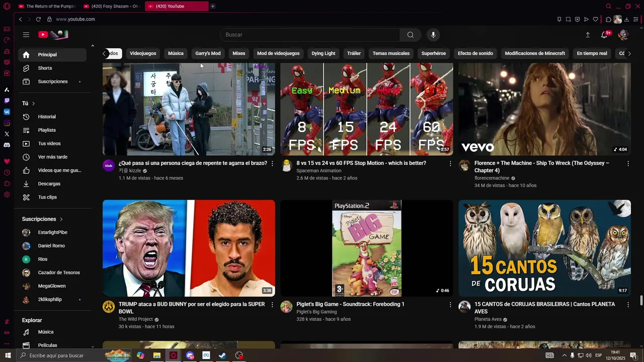The height and width of the screenshot is (362, 644).
Task: Click the Windows Start button
Action: 8,355
